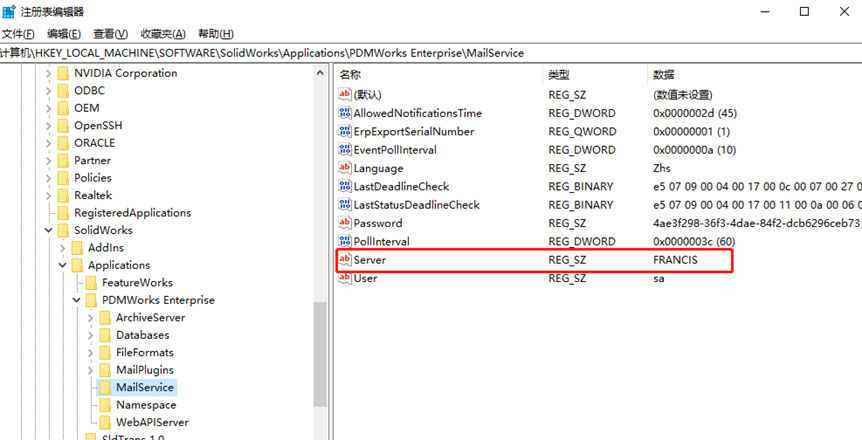This screenshot has height=440, width=862.
Task: Click the AllowedNotificationsTime value icon
Action: click(x=345, y=114)
